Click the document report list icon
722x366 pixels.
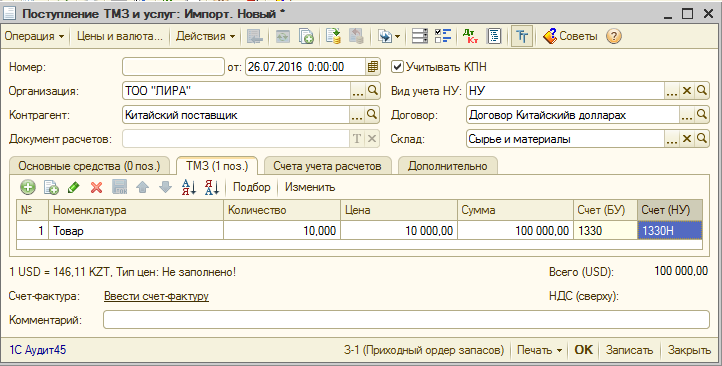tap(494, 36)
